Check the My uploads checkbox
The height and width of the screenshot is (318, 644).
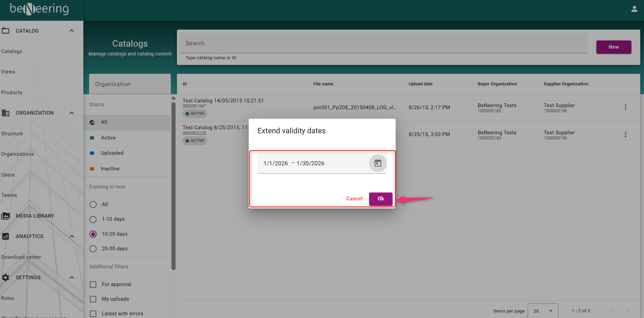point(93,299)
